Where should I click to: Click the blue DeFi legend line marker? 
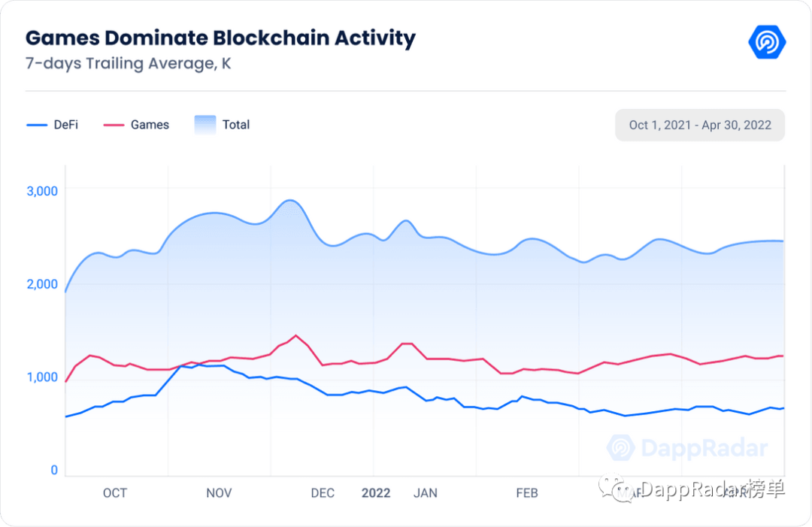point(36,125)
